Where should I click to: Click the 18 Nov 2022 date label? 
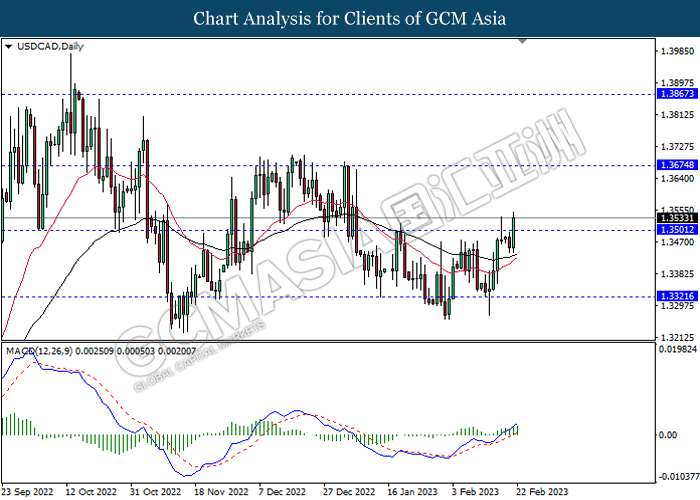[x=221, y=492]
